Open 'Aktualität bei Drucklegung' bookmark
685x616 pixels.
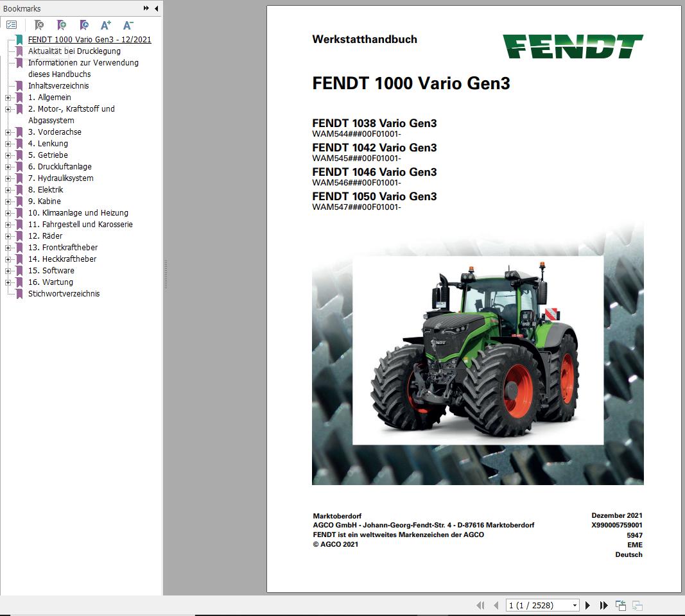pos(74,51)
